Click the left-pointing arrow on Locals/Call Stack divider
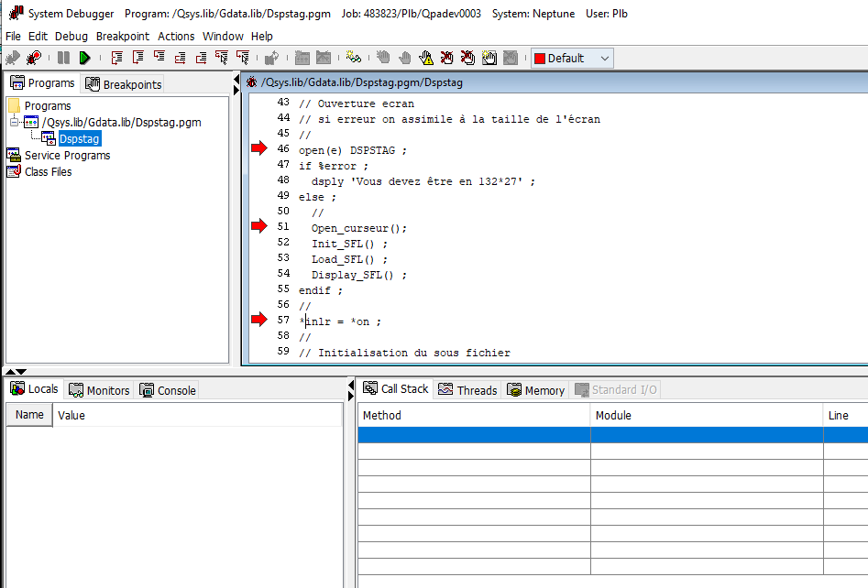The width and height of the screenshot is (868, 588). (350, 385)
